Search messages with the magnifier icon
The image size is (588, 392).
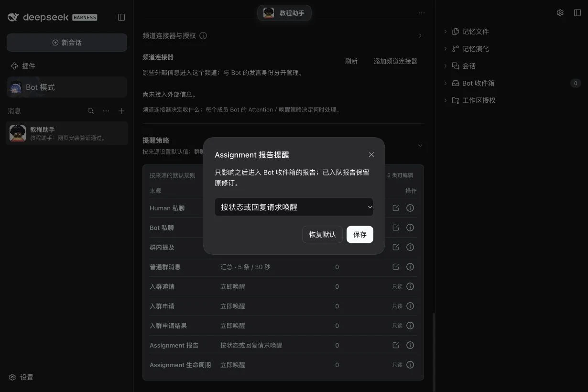coord(91,111)
